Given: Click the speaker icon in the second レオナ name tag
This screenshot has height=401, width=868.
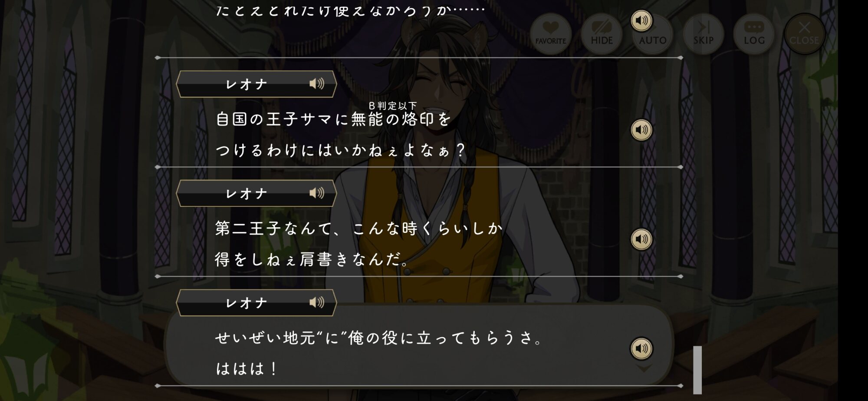Looking at the screenshot, I should (317, 193).
